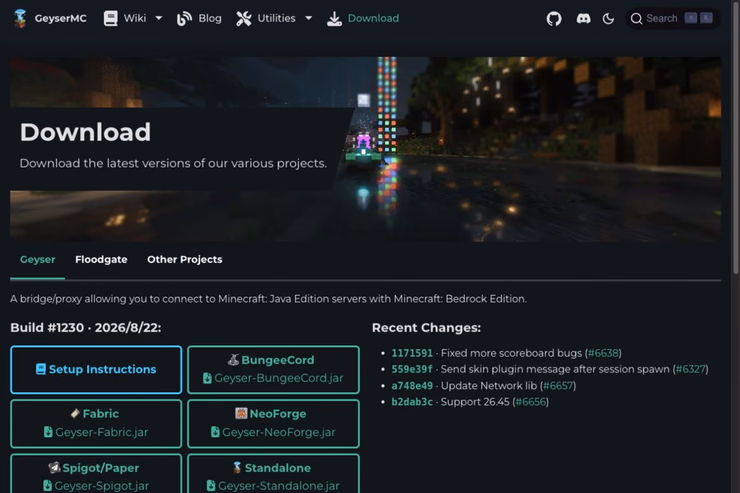Click the search magnifier icon
The height and width of the screenshot is (493, 740).
pos(636,18)
